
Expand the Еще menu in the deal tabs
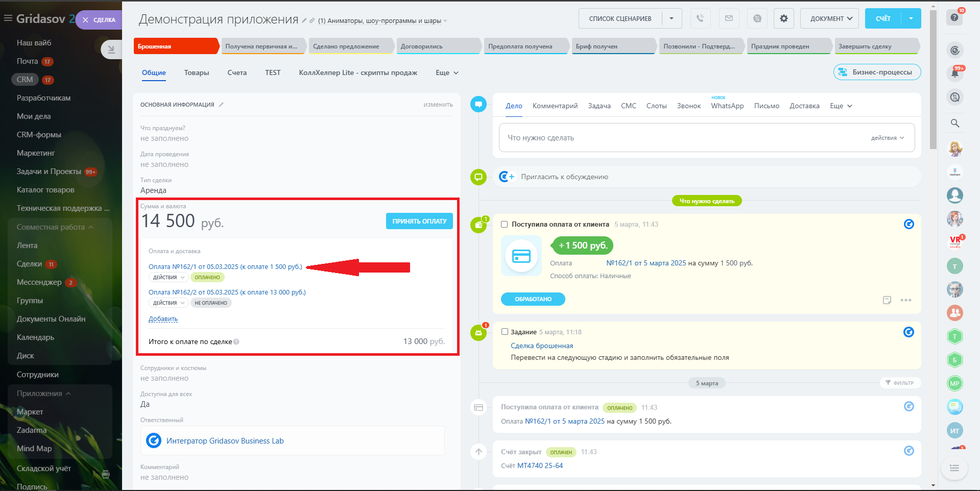tap(447, 73)
